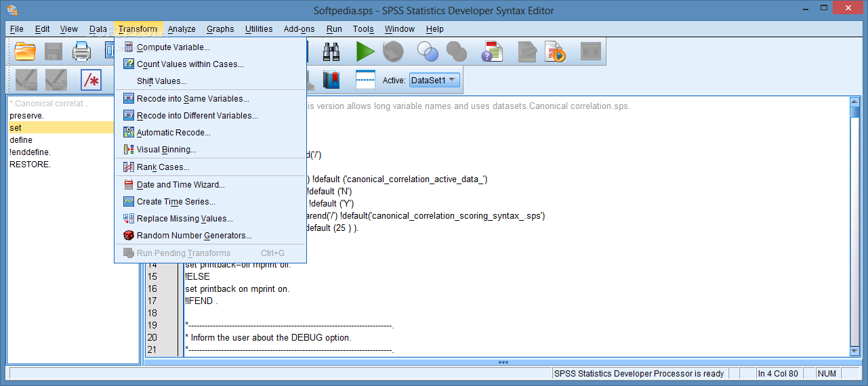Click the overlapping grey circles icon
Screen dimensions: 868x386
click(x=457, y=51)
